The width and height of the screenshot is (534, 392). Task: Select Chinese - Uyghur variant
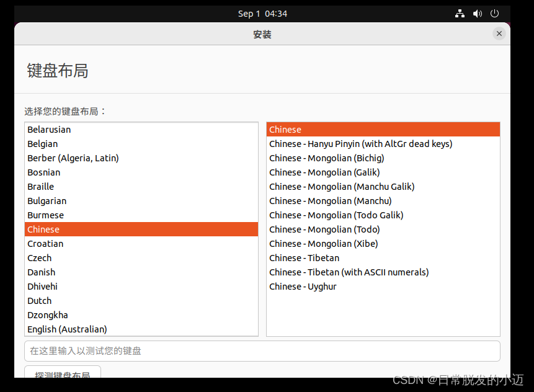pyautogui.click(x=383, y=287)
